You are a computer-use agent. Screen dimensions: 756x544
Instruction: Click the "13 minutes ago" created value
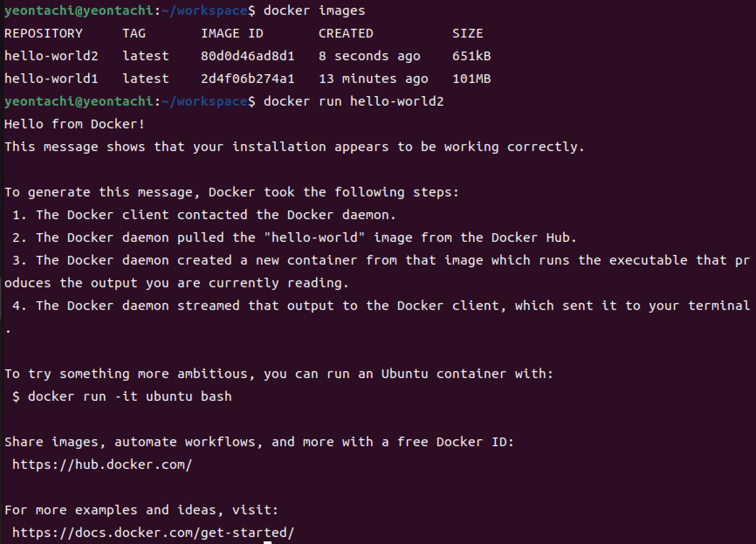pyautogui.click(x=373, y=79)
